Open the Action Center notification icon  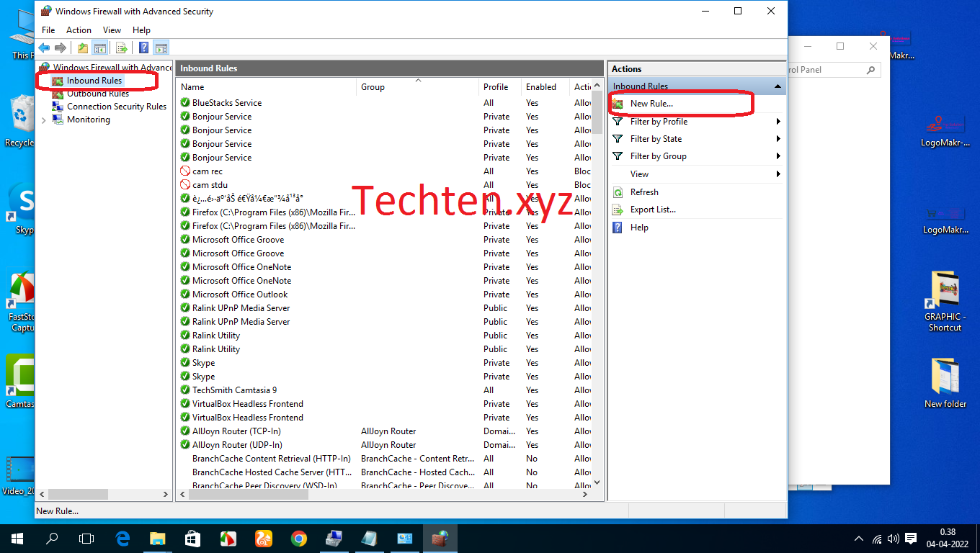pos(911,539)
